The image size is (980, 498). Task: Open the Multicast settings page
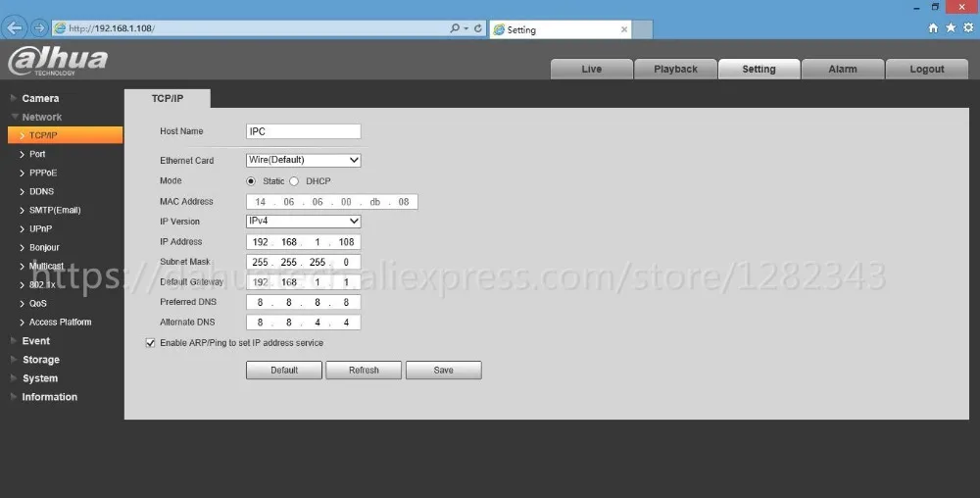[x=46, y=267]
